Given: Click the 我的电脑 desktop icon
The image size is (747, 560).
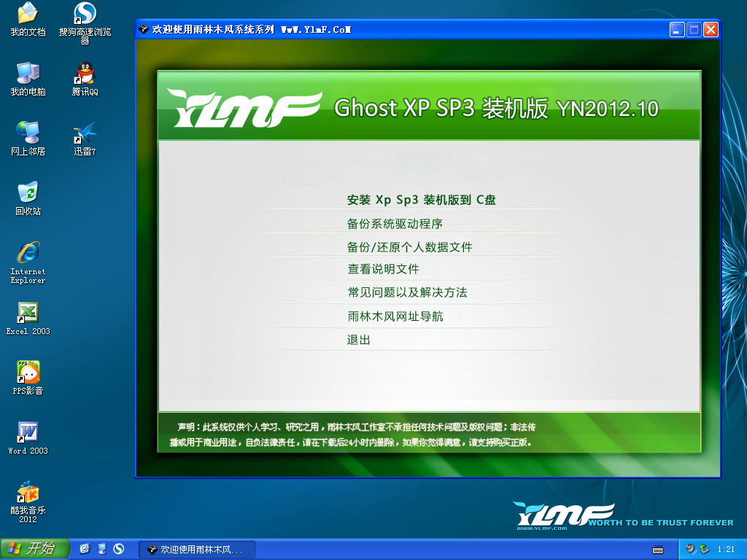Looking at the screenshot, I should (28, 79).
